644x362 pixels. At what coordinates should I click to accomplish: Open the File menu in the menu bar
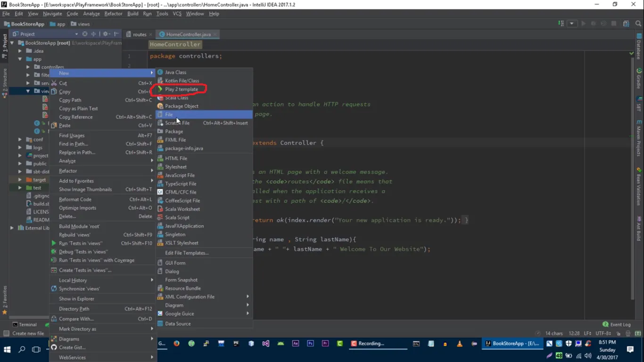point(6,14)
